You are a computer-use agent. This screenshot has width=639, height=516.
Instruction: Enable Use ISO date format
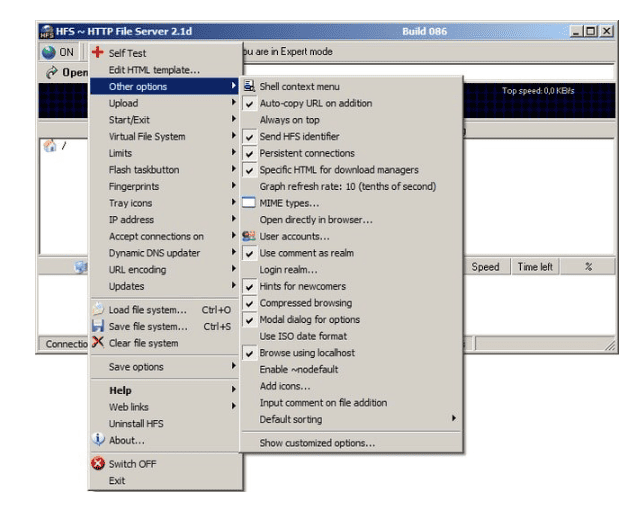[x=352, y=336]
